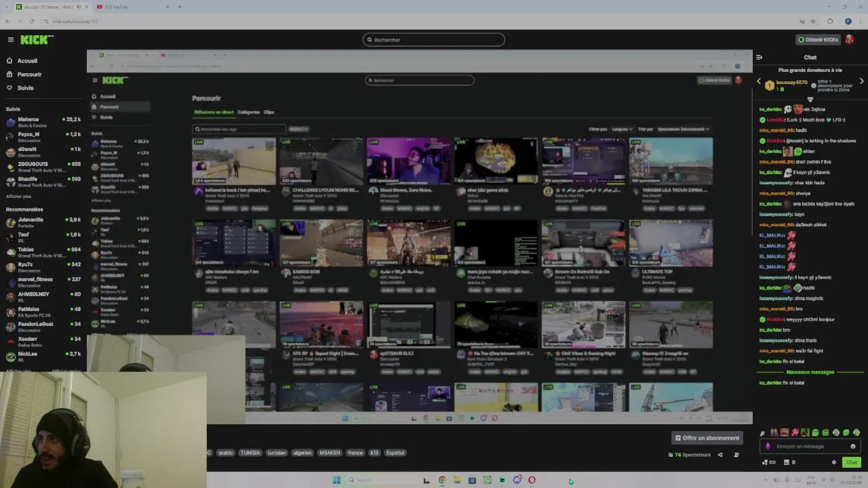Click the algerien stream tag
This screenshot has height=488, width=868.
click(x=302, y=453)
